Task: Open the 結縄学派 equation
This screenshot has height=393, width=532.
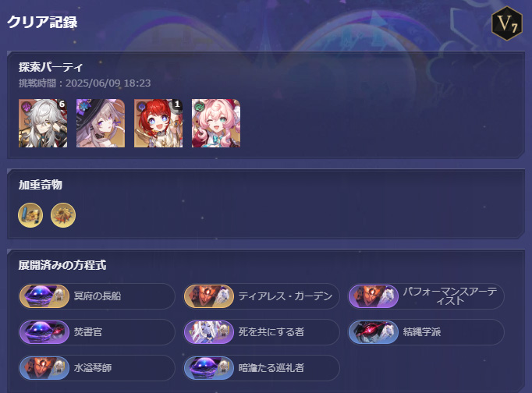Action: (426, 332)
